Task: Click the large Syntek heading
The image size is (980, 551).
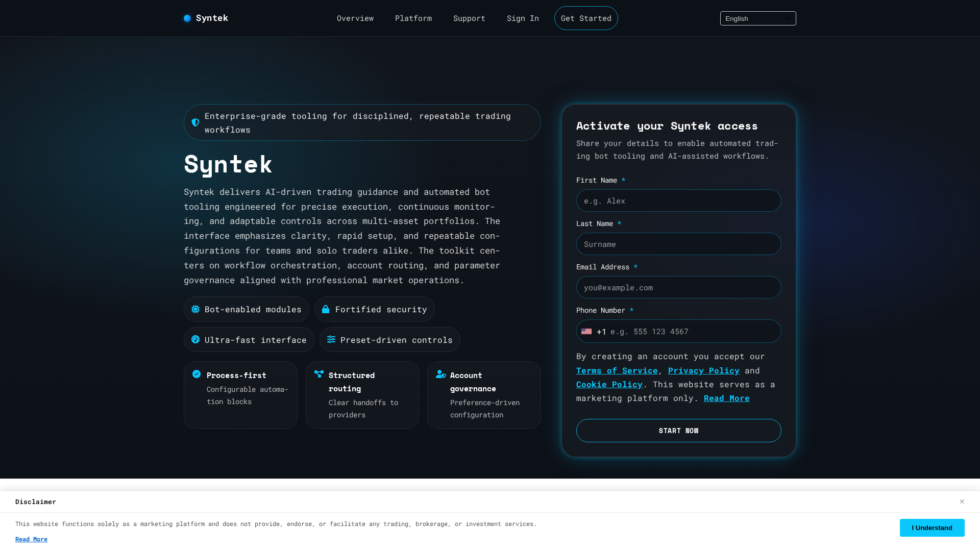Action: [228, 164]
